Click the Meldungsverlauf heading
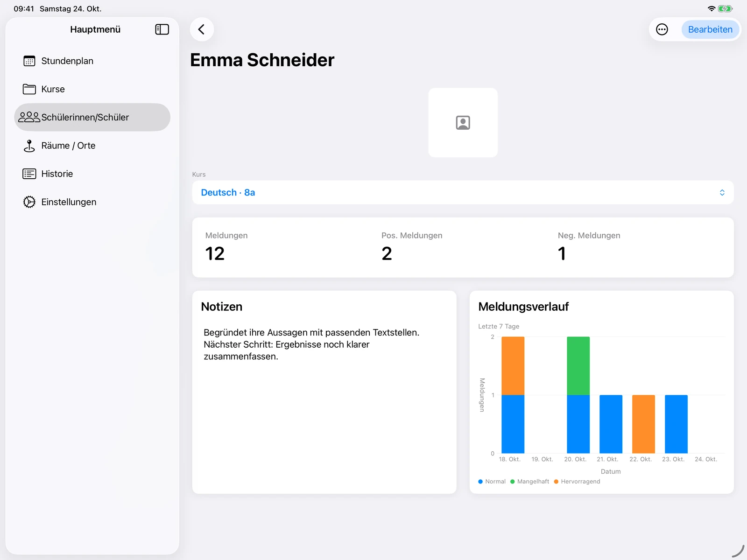 point(523,307)
